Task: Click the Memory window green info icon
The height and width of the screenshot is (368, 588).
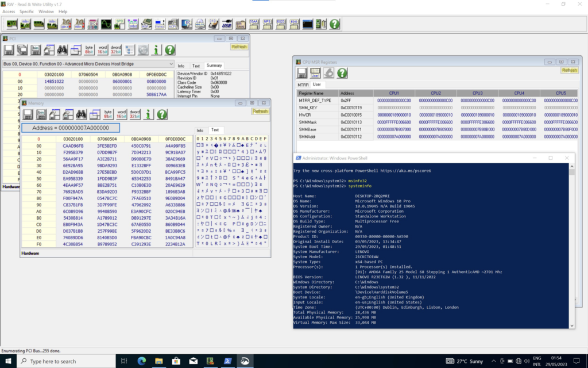Action: (149, 114)
